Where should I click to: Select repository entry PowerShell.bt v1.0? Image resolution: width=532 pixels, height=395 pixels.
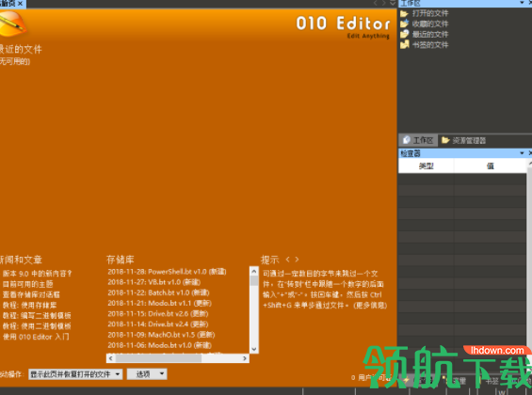click(x=167, y=272)
